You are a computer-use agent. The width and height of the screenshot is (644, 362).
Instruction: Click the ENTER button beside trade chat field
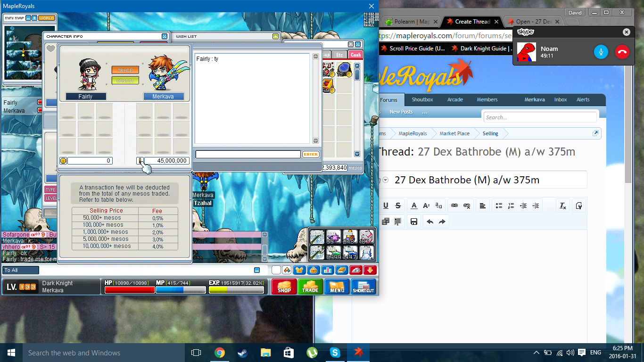[x=311, y=154]
